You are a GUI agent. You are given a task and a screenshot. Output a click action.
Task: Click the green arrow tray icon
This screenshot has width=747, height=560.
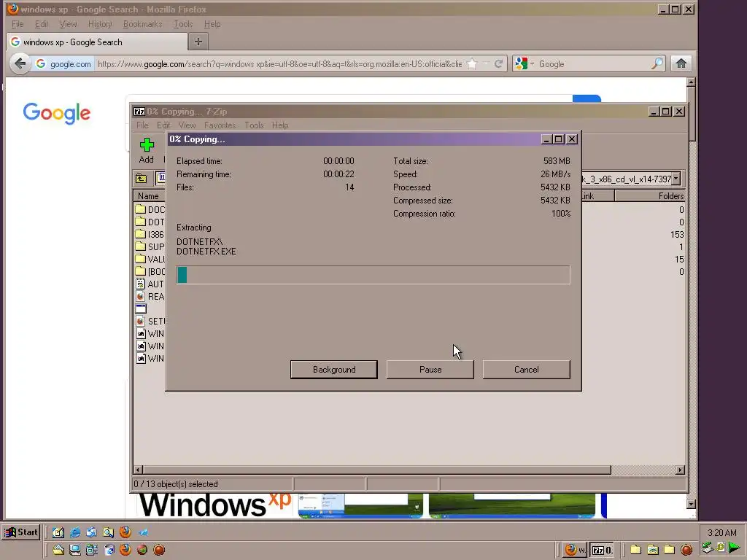735,548
